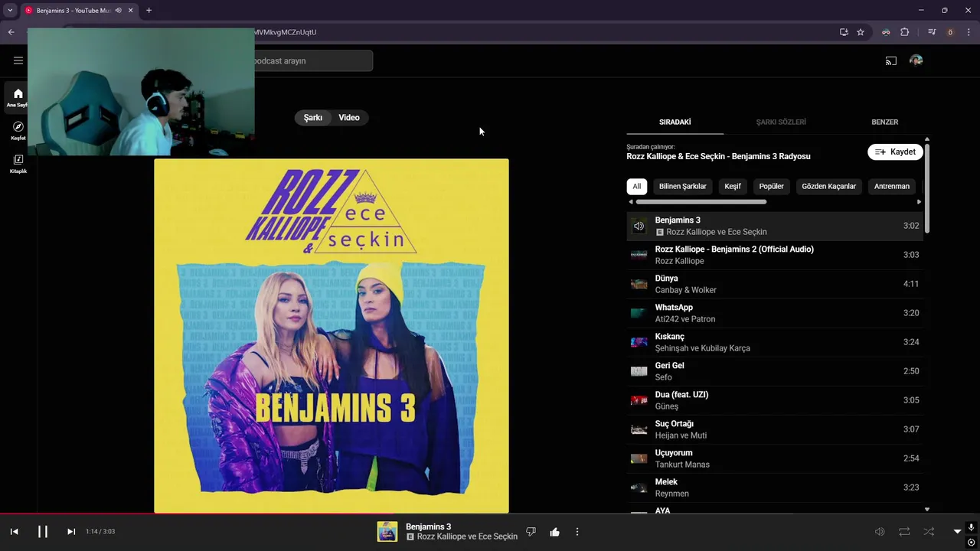Open the media controls icon in the browser toolbar
The height and width of the screenshot is (551, 980).
tap(932, 32)
